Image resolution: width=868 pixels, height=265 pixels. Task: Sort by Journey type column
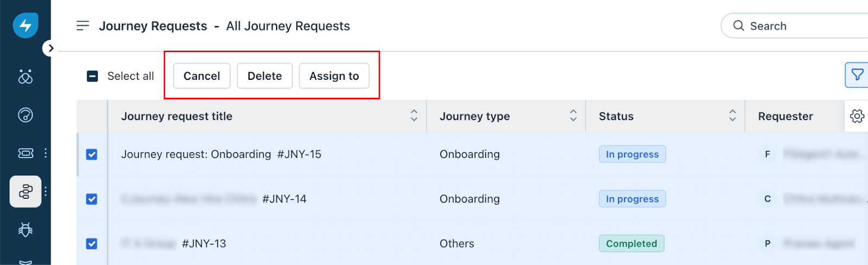tap(573, 116)
